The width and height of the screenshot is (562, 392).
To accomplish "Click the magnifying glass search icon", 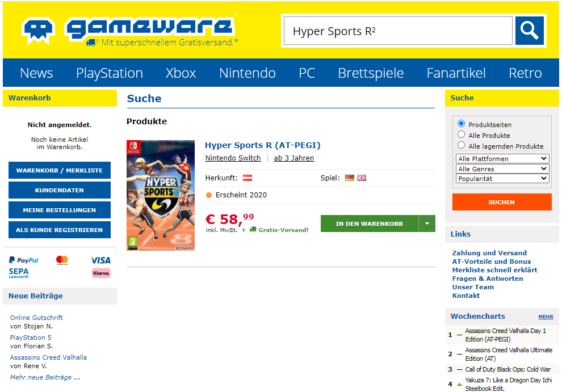I will 530,31.
